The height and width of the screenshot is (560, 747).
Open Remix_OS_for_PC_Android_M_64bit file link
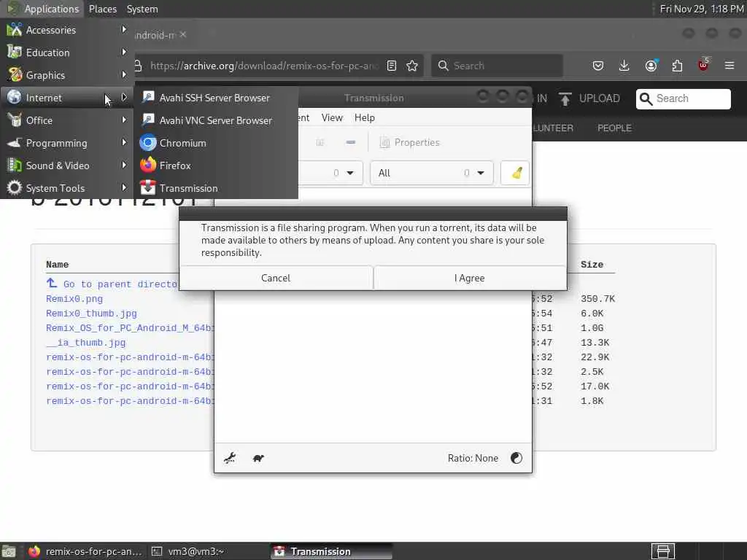point(130,328)
